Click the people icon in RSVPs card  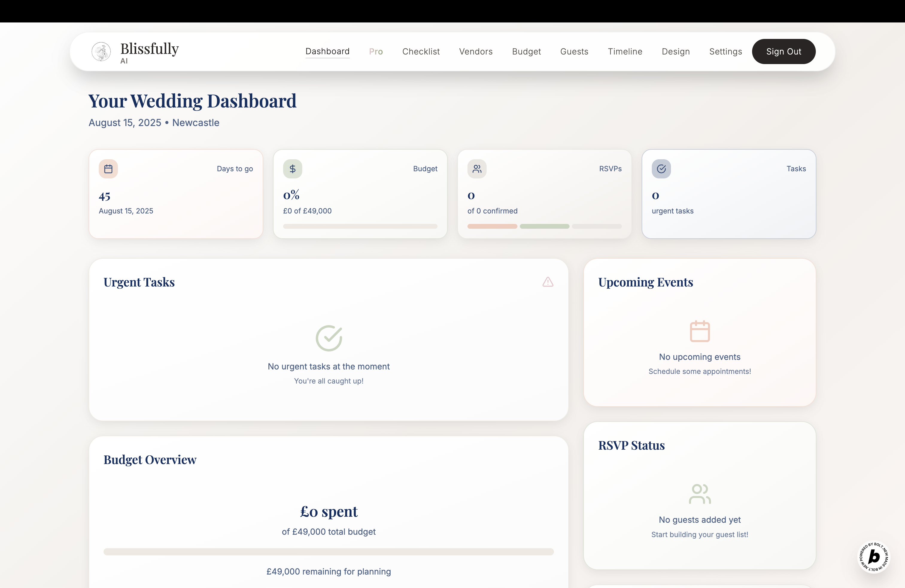tap(477, 169)
